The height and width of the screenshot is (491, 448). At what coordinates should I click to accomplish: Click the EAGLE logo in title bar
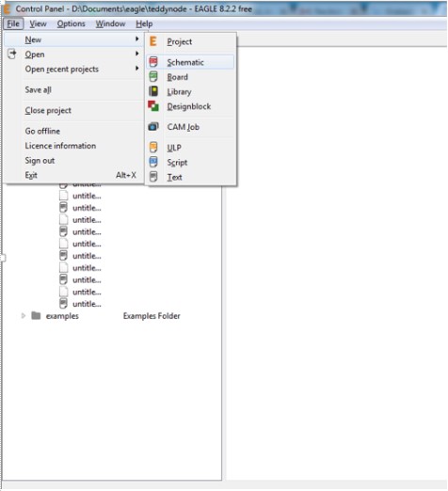click(x=7, y=8)
